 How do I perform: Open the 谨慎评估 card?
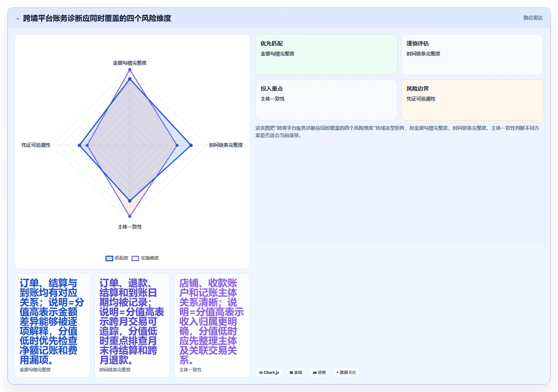click(472, 55)
